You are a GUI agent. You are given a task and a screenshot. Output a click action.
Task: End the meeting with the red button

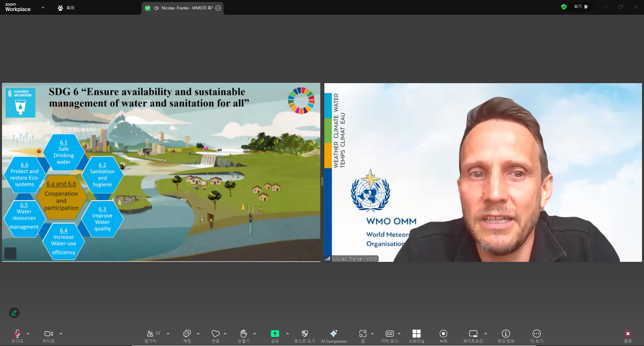pyautogui.click(x=628, y=334)
